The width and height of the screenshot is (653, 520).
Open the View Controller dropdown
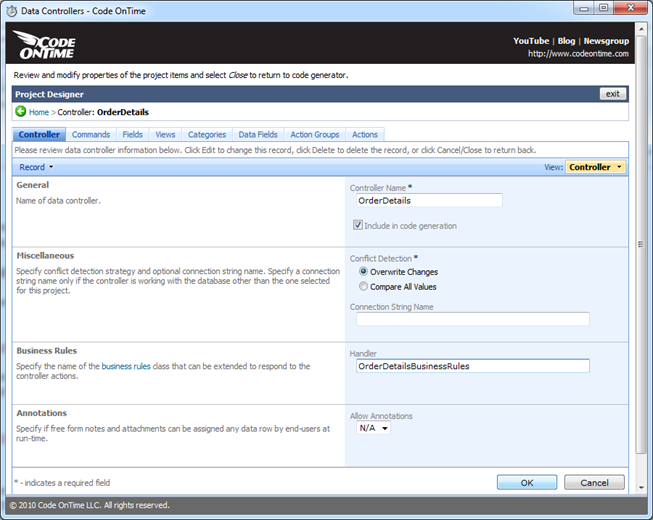(595, 167)
